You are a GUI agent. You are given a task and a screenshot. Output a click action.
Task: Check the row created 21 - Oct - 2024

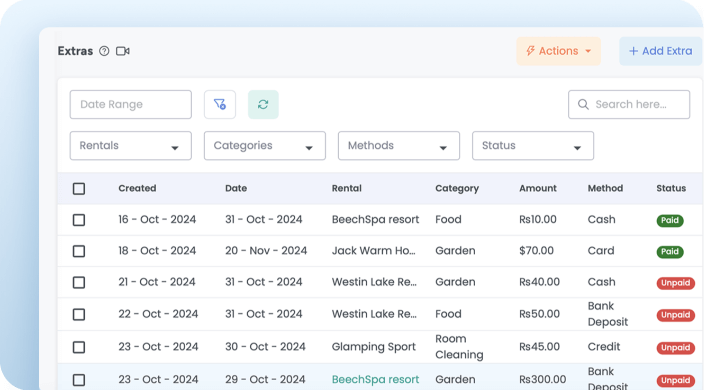79,282
